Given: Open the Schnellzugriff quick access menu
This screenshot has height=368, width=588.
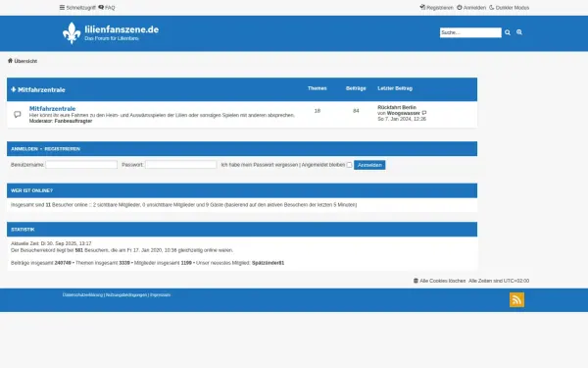Looking at the screenshot, I should [77, 8].
